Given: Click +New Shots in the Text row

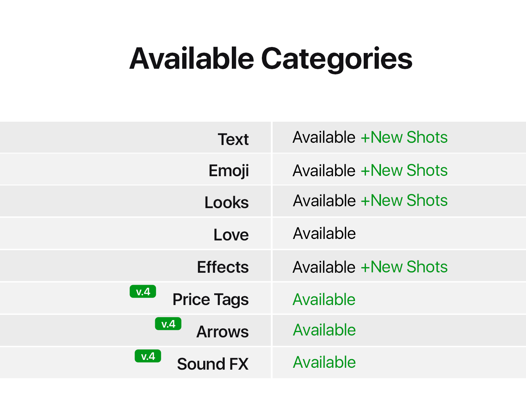Looking at the screenshot, I should click(404, 137).
